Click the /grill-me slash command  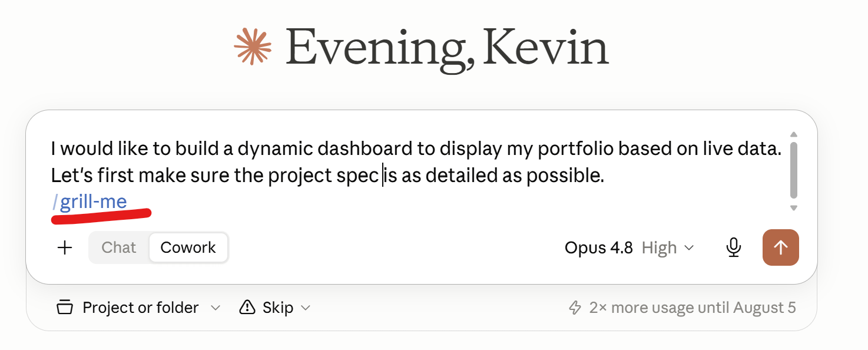[90, 202]
